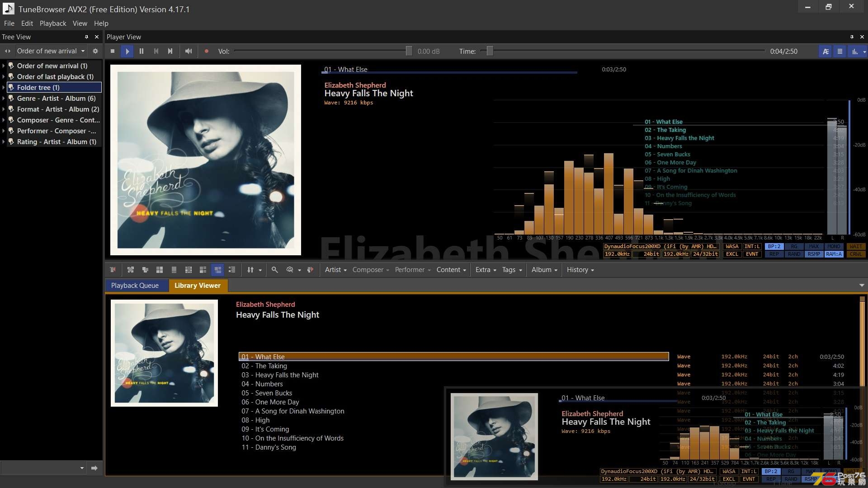The image size is (868, 488).
Task: Click the EVNT event mode button
Action: click(752, 254)
